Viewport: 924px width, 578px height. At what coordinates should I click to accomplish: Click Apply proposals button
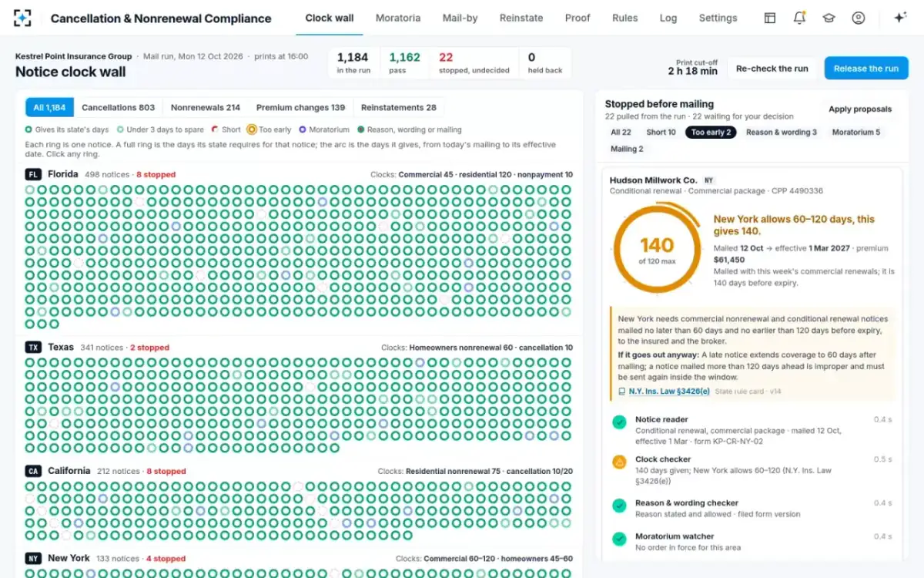point(860,109)
